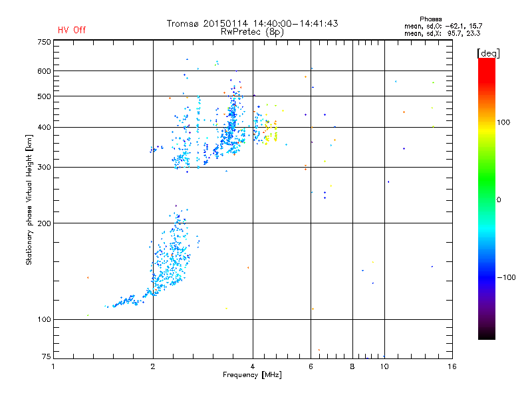Click the y-axis tick label '100'
The height and width of the screenshot is (399, 532).
coord(44,320)
